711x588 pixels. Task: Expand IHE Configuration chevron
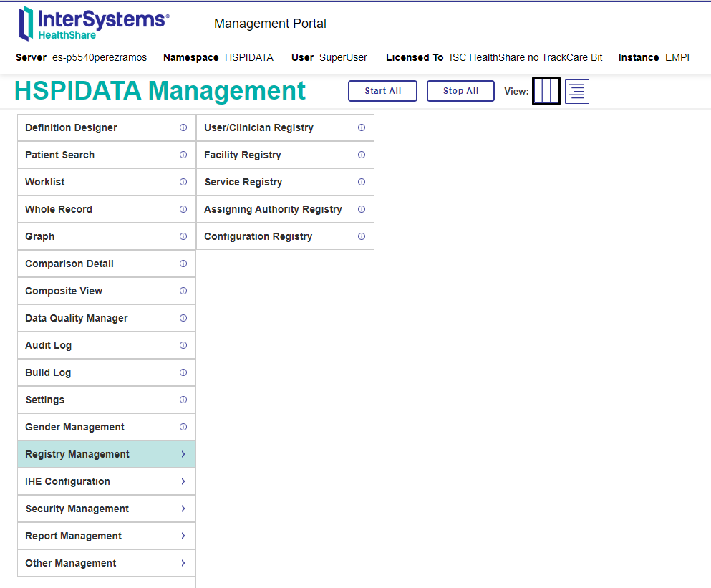click(183, 481)
